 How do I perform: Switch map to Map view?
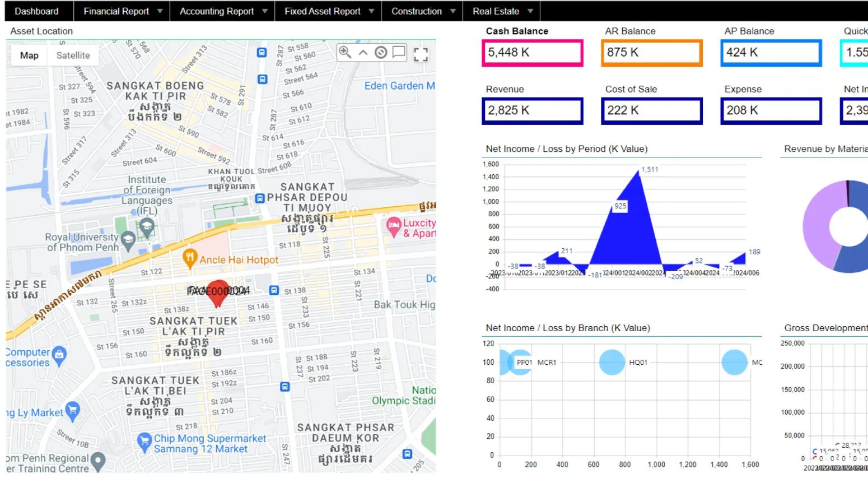tap(29, 55)
